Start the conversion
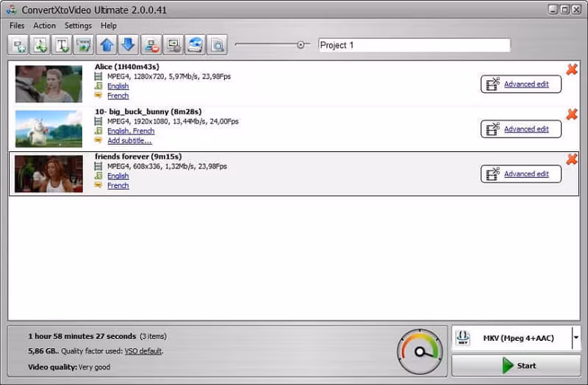 pyautogui.click(x=516, y=365)
